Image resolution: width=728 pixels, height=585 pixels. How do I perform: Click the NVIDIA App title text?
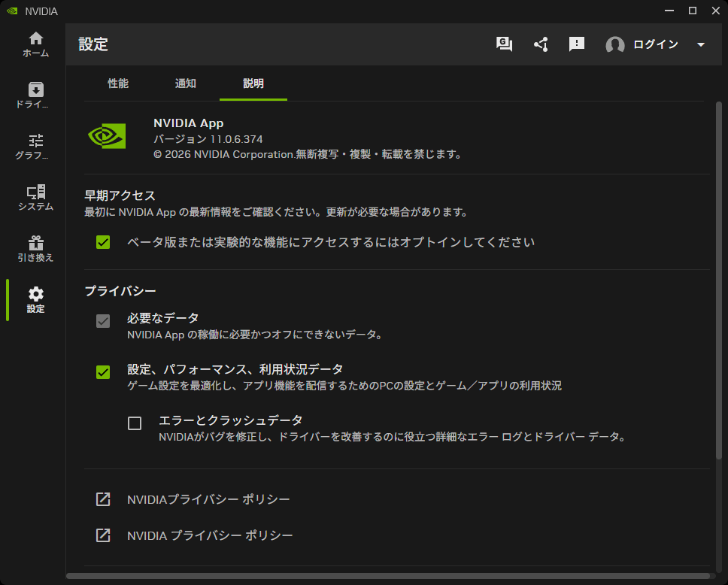189,123
